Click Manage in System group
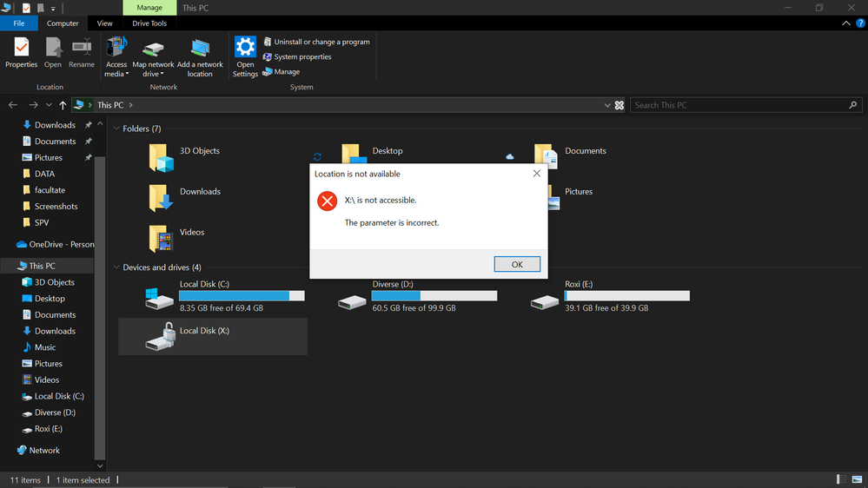Image resolution: width=868 pixels, height=488 pixels. [x=282, y=71]
